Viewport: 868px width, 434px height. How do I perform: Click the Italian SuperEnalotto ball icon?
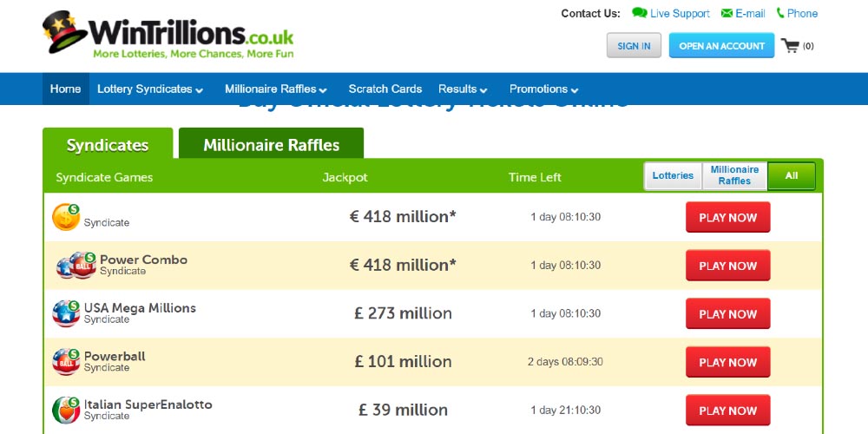66,410
